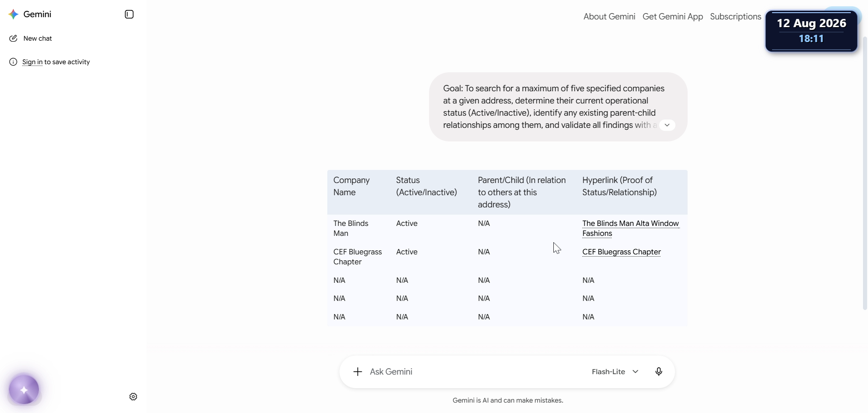Screen dimensions: 868x413
Task: Focus the Ask Gemini input field
Action: [x=475, y=372]
